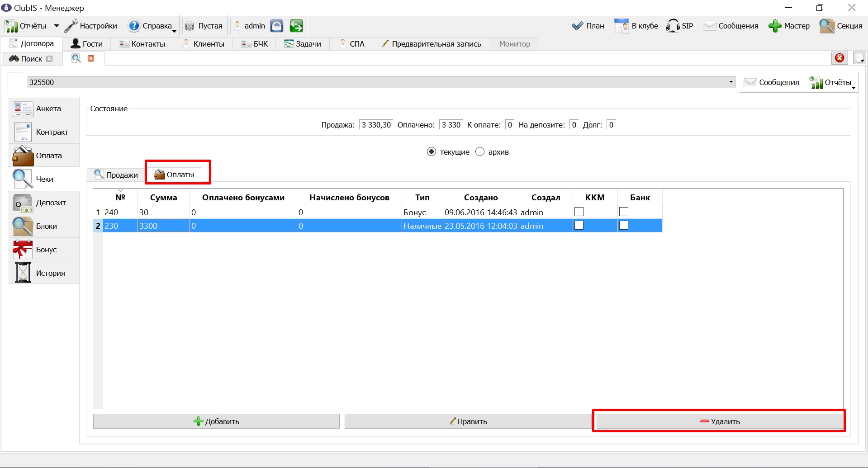Sort by Тип column header
The height and width of the screenshot is (468, 868).
pyautogui.click(x=422, y=198)
